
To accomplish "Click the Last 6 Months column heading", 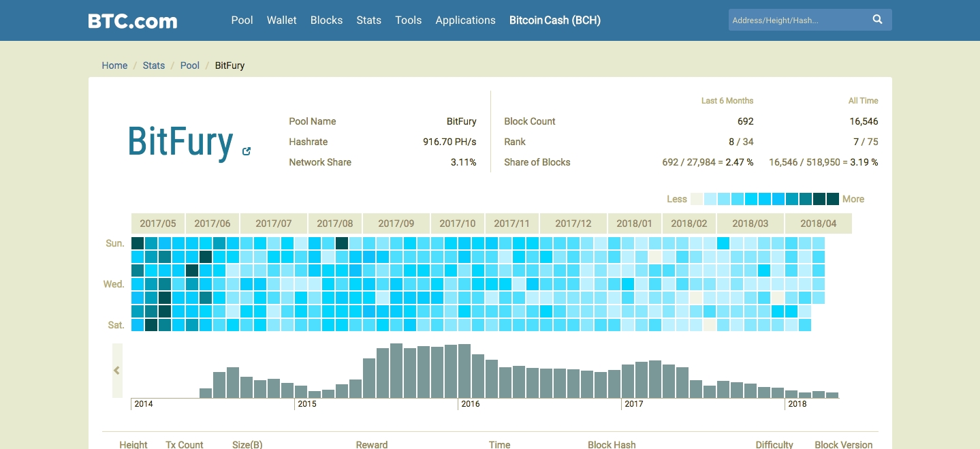I will coord(727,101).
